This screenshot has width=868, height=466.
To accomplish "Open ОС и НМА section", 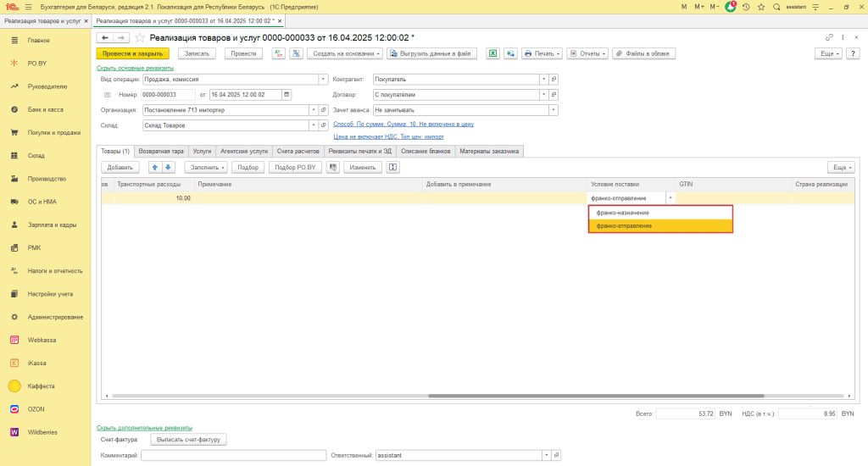I will [x=42, y=202].
